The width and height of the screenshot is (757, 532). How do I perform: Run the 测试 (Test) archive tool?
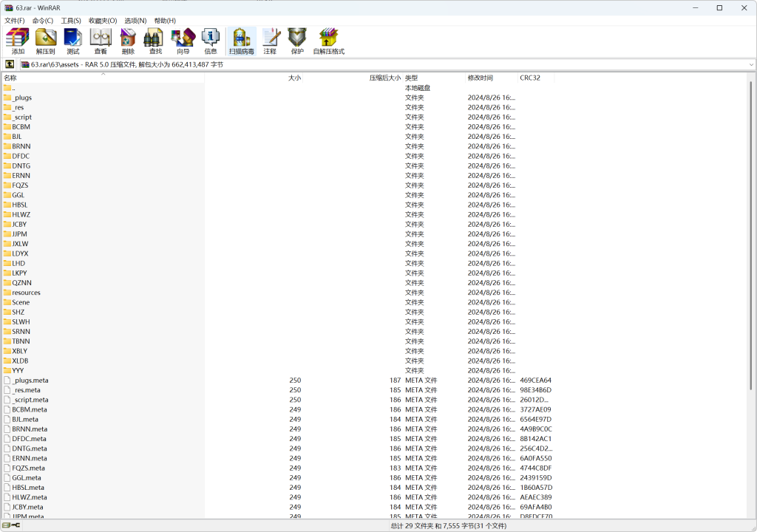pos(73,41)
